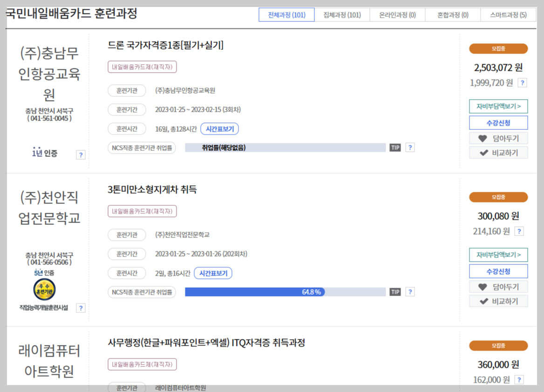Click the help icon beside 1년 인증
The width and height of the screenshot is (544, 392).
pos(81,155)
